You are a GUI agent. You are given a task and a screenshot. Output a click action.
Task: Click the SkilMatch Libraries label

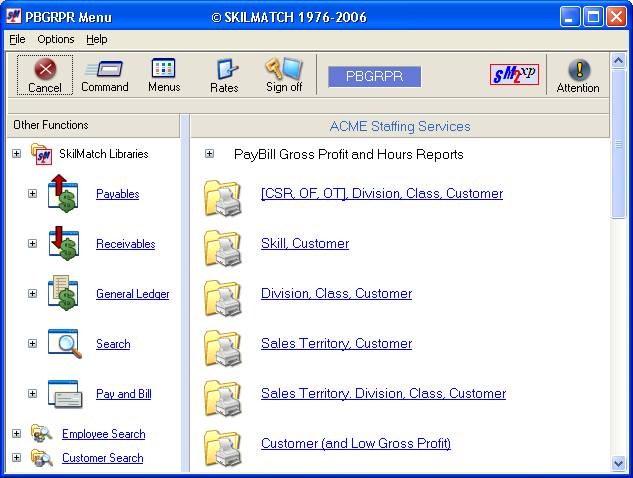click(x=104, y=154)
